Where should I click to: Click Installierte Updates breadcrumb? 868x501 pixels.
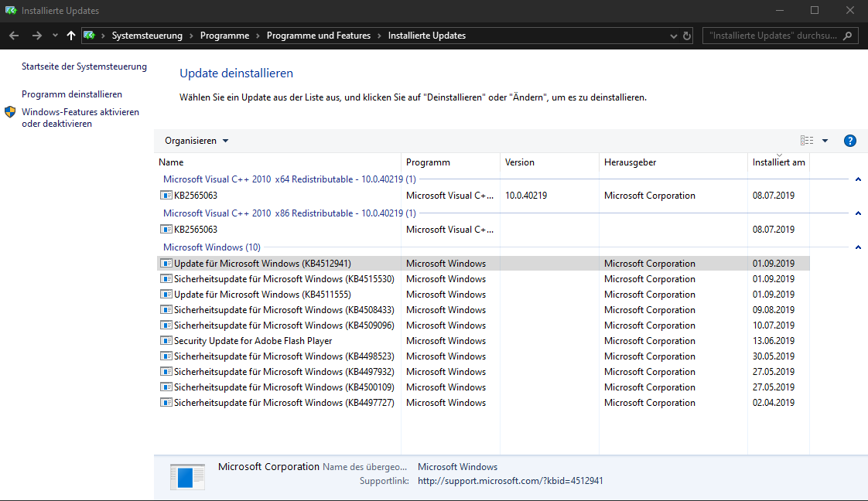pos(427,36)
